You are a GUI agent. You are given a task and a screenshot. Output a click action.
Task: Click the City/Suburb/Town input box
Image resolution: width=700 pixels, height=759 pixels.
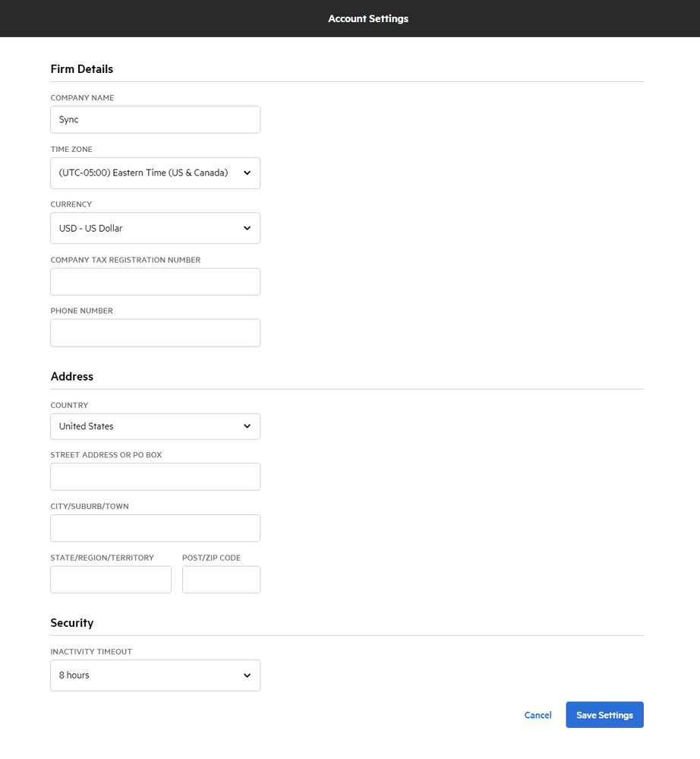155,528
